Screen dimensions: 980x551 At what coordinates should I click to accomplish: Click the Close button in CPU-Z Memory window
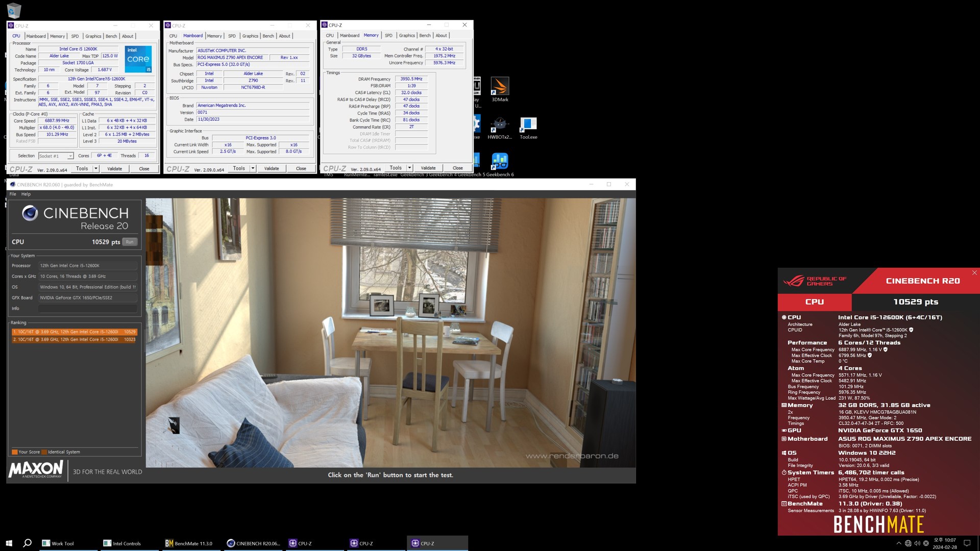tap(457, 168)
